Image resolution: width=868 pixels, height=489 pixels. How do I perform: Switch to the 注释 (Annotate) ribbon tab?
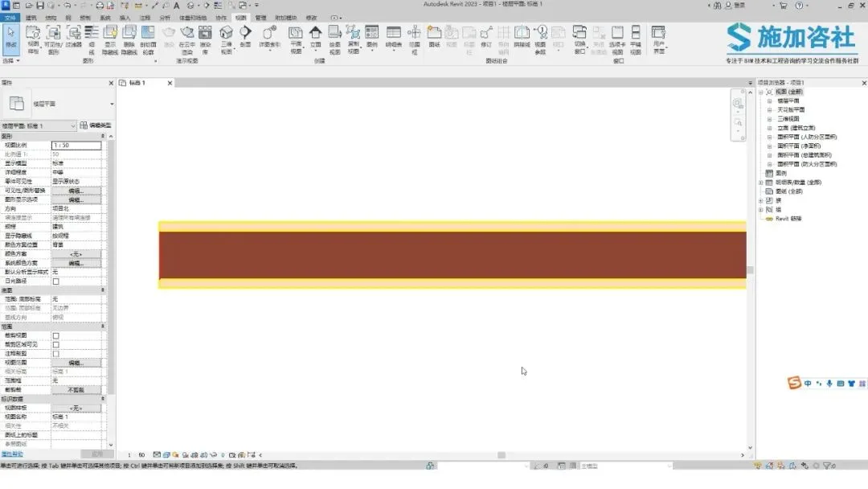pyautogui.click(x=145, y=18)
